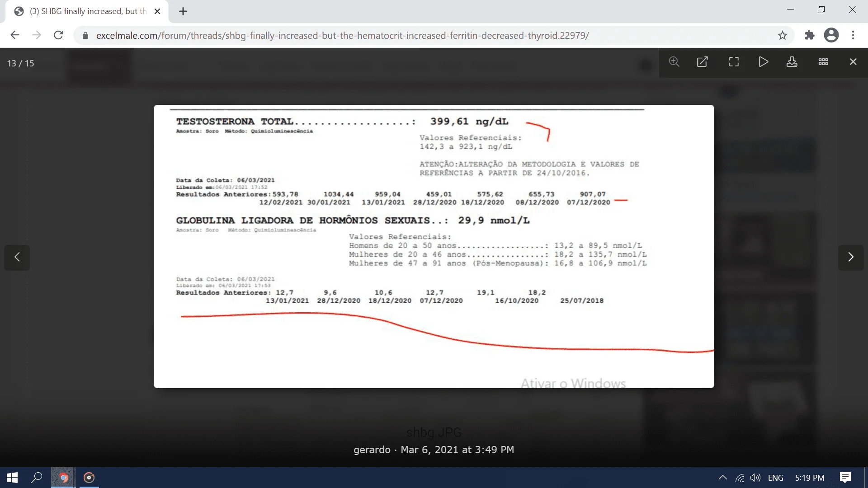868x488 pixels.
Task: Open image in new window icon
Action: coord(702,62)
